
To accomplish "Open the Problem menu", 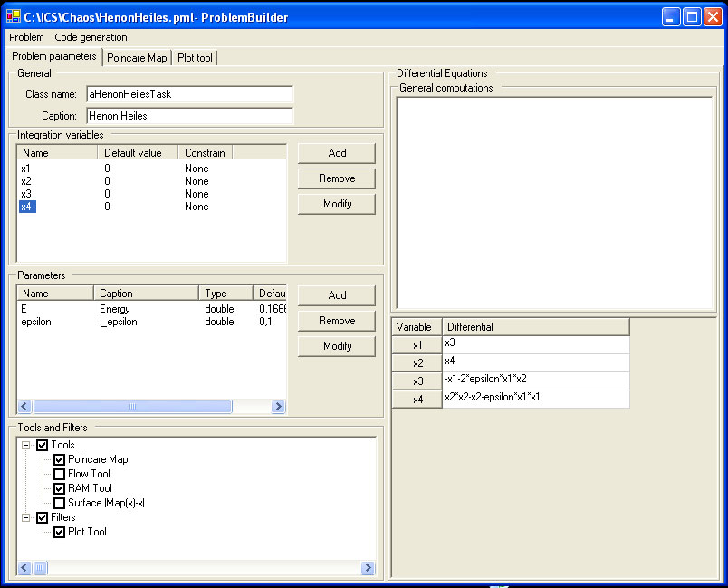I will tap(26, 37).
